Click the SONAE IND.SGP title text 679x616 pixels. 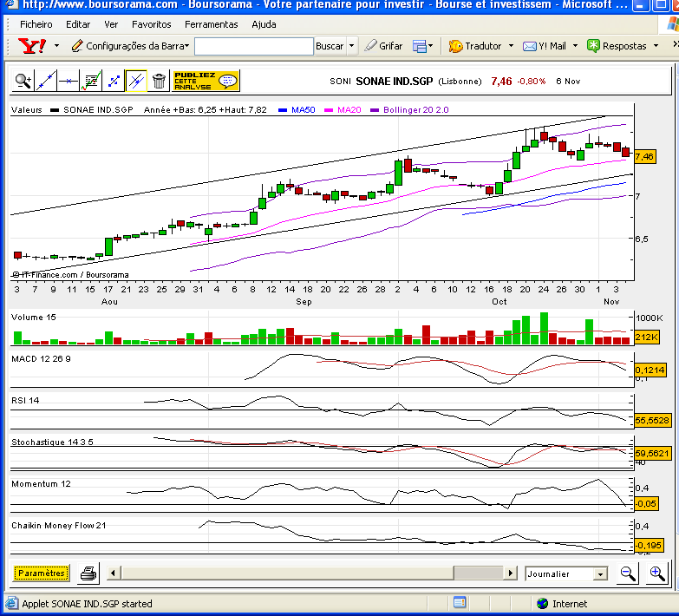click(x=394, y=81)
